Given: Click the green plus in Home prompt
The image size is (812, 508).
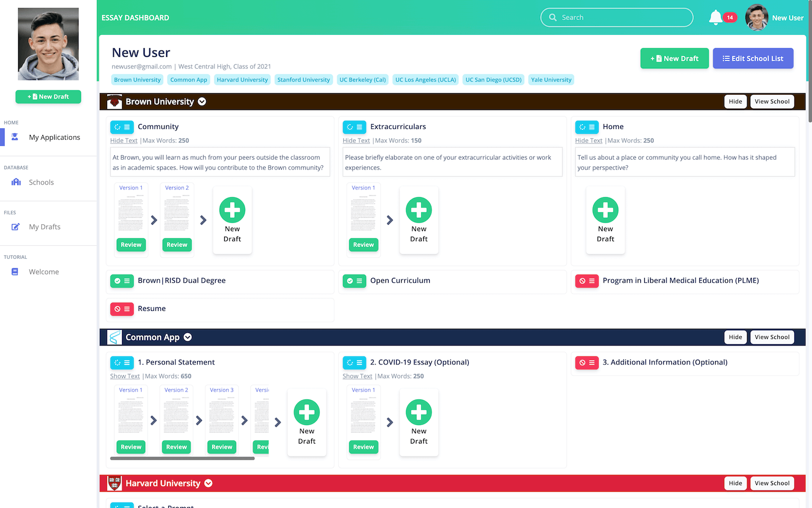Looking at the screenshot, I should [x=605, y=210].
